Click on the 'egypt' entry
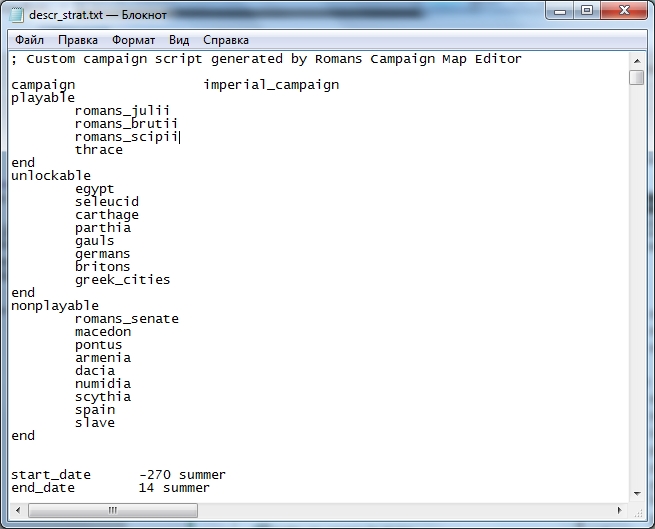This screenshot has width=655, height=529. pyautogui.click(x=95, y=189)
